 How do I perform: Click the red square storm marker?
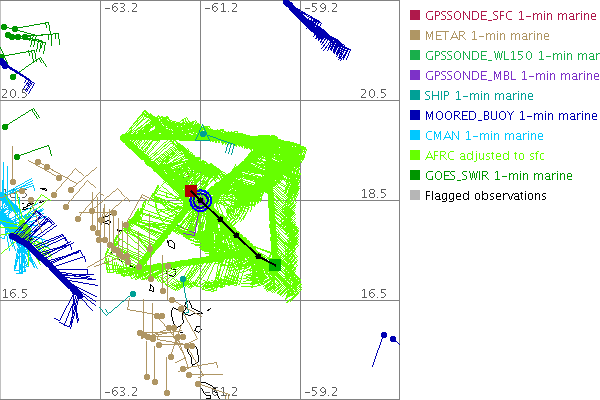coord(191,191)
